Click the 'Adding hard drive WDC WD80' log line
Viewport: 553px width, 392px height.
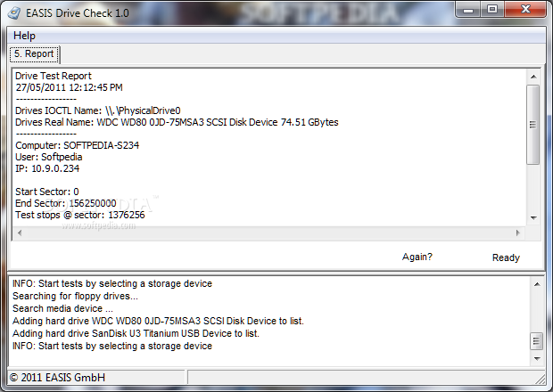(158, 322)
